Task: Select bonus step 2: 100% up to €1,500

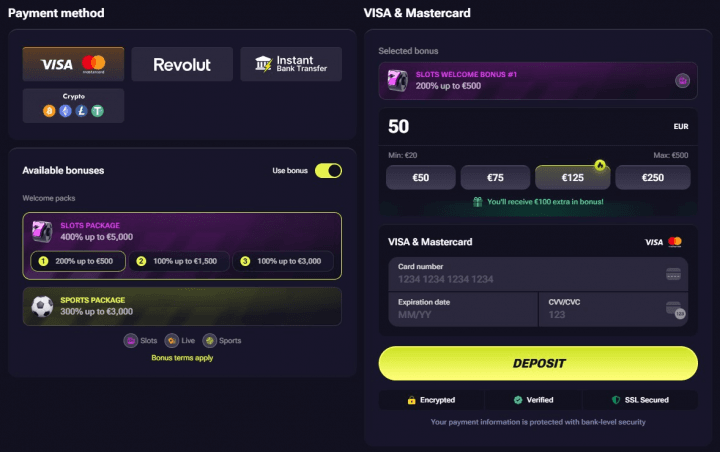Action: [180, 261]
